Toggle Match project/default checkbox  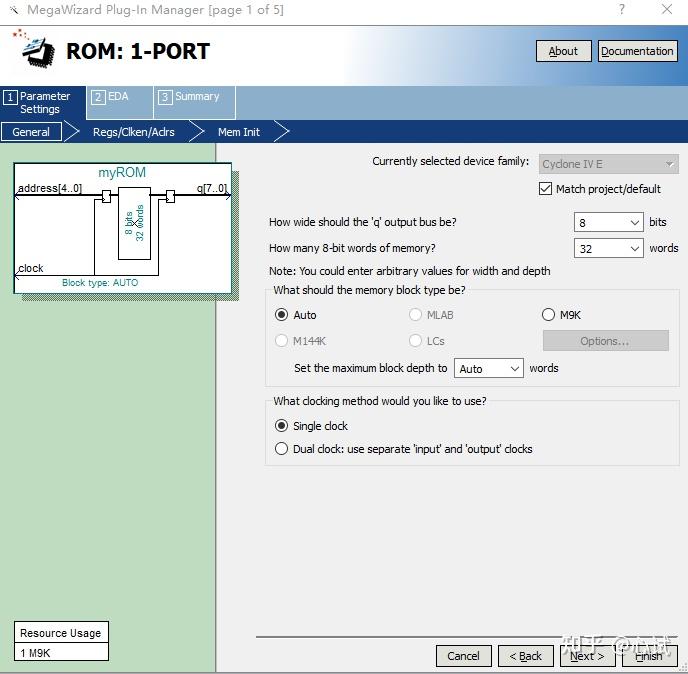tap(545, 189)
